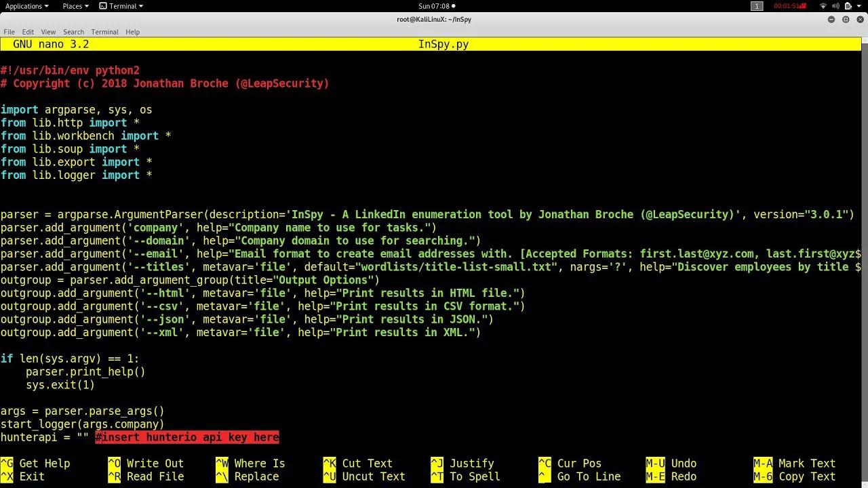Click the 'Get Help' shortcut in nano footer

tap(35, 464)
